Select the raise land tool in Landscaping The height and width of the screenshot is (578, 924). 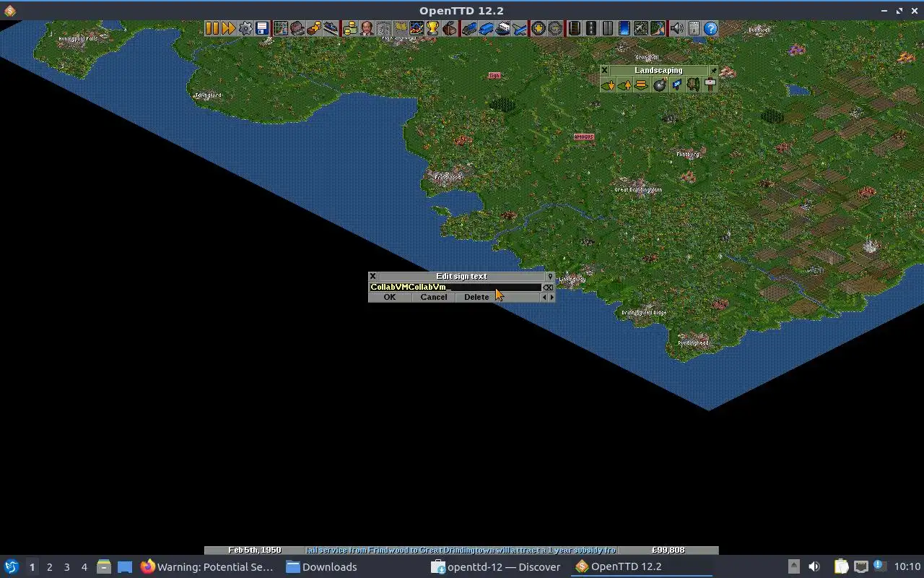click(x=624, y=85)
